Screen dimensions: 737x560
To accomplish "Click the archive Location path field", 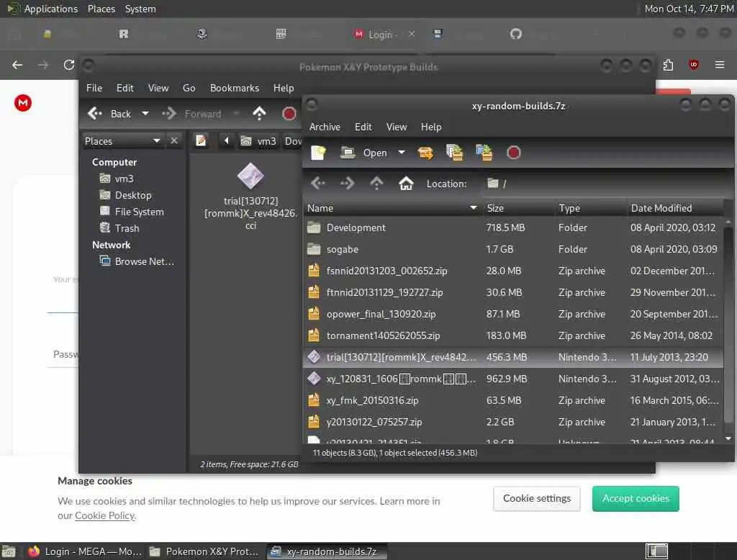I will click(x=606, y=184).
